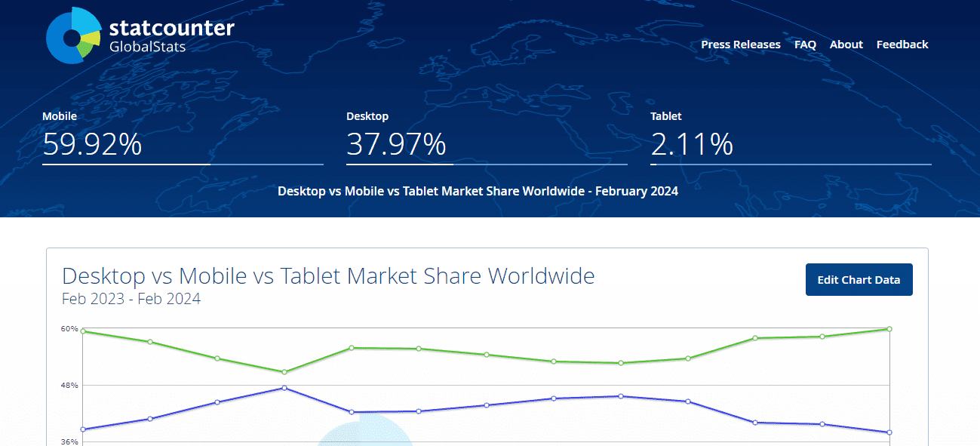Viewport: 980px width, 446px height.
Task: Go to the FAQ page
Action: [x=805, y=45]
